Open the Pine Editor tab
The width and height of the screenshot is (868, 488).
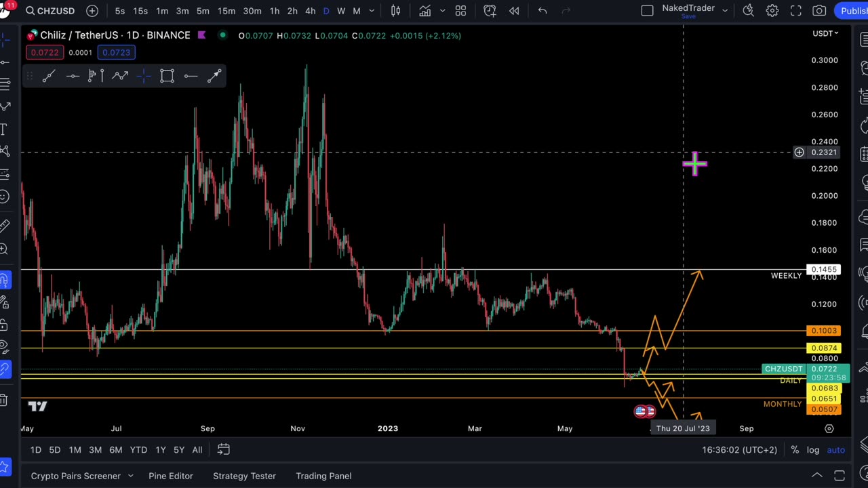coord(171,476)
